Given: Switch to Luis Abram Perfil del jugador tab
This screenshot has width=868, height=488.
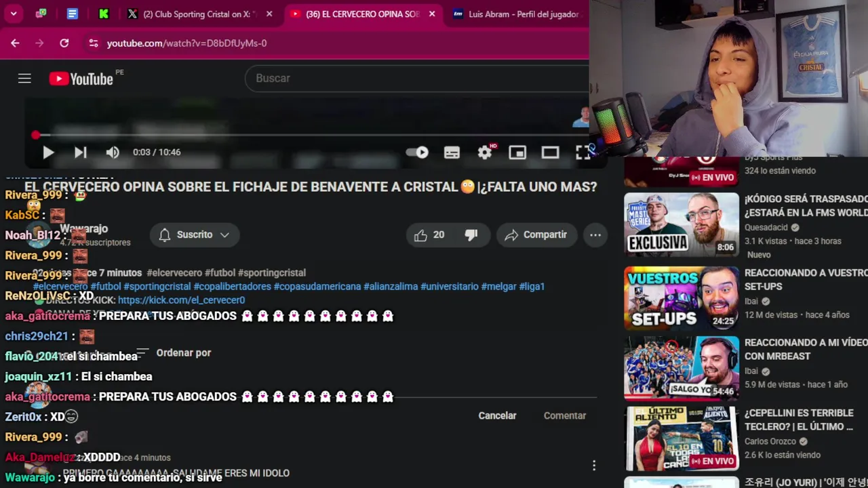Looking at the screenshot, I should (x=516, y=14).
